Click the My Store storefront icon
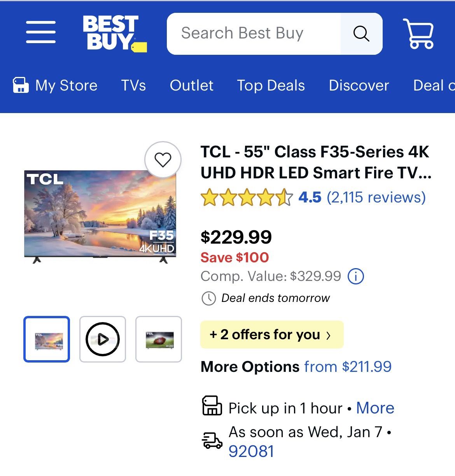Screen dimensions: 455x476 tap(21, 85)
